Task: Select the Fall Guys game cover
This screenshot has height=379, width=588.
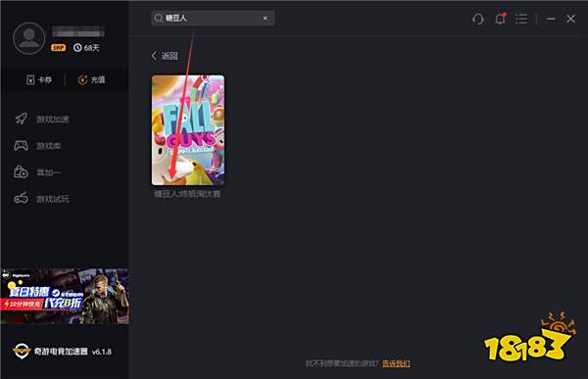Action: coord(188,130)
